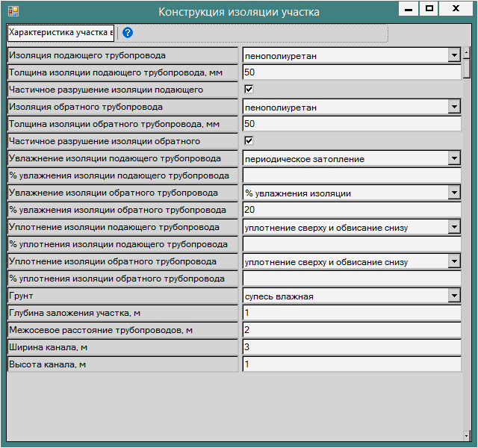Click the scrollbar down arrow
Viewport: 478px width, 448px height.
click(x=466, y=434)
